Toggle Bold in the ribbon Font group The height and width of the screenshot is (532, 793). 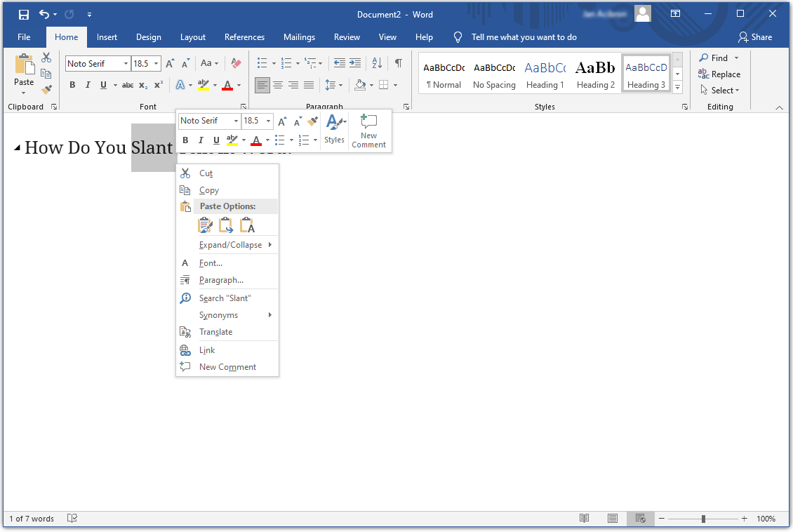pos(72,85)
